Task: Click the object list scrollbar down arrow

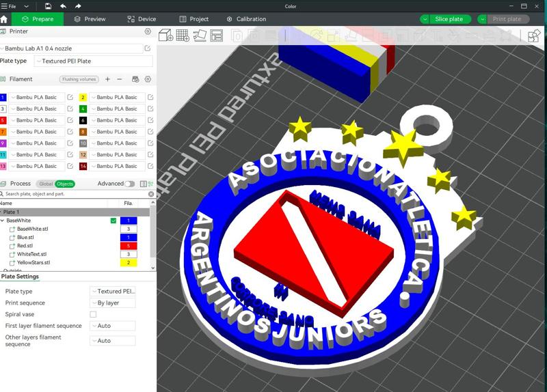Action: [152, 268]
